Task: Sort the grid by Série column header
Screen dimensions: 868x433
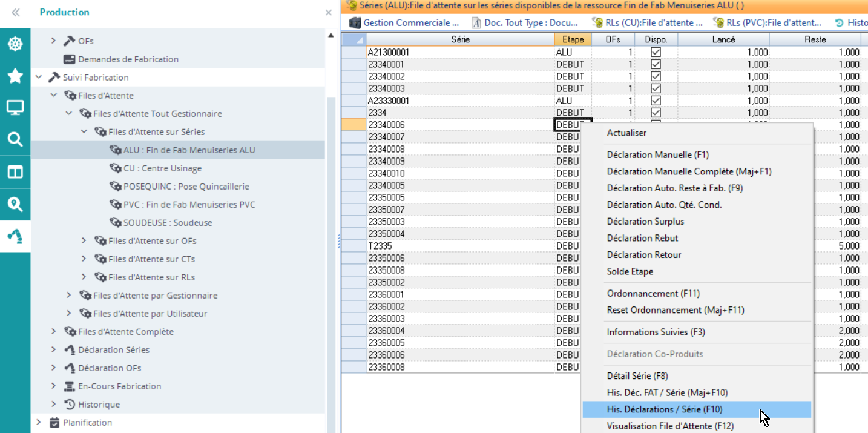Action: 460,39
